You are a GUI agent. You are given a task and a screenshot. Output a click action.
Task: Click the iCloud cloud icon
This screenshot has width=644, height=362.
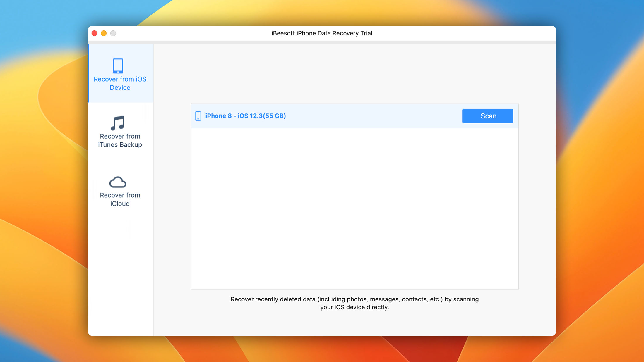(x=118, y=182)
